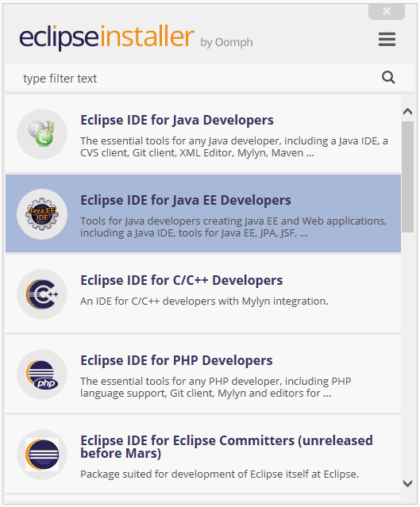Open the hamburger menu

click(387, 39)
